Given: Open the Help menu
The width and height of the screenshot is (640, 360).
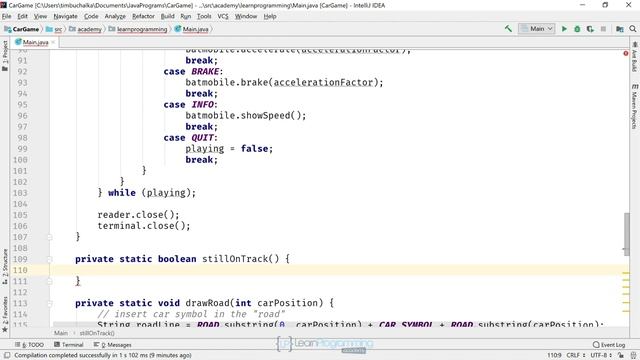Looking at the screenshot, I should pyautogui.click(x=270, y=16).
